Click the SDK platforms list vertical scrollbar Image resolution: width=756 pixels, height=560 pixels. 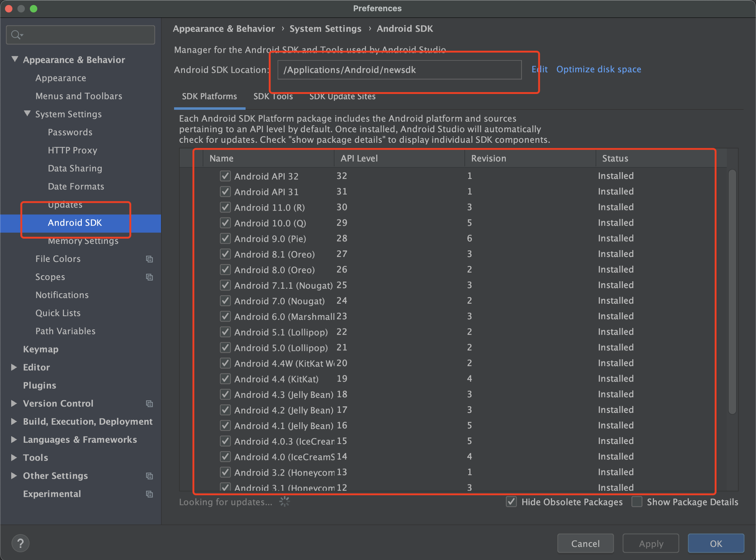click(x=732, y=292)
